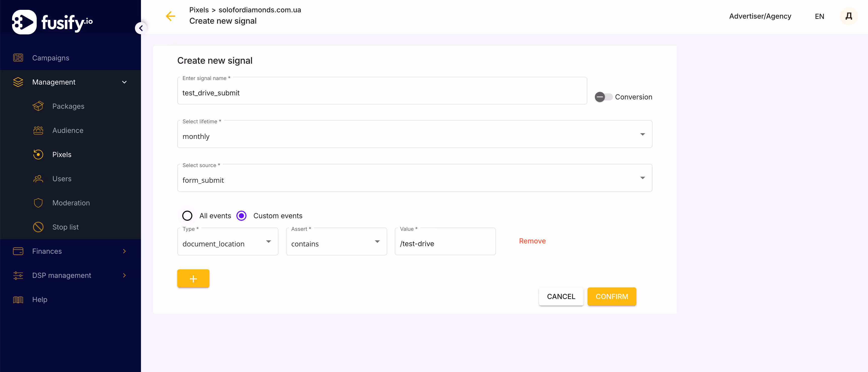Open Users menu item
868x372 pixels.
(x=70, y=179)
